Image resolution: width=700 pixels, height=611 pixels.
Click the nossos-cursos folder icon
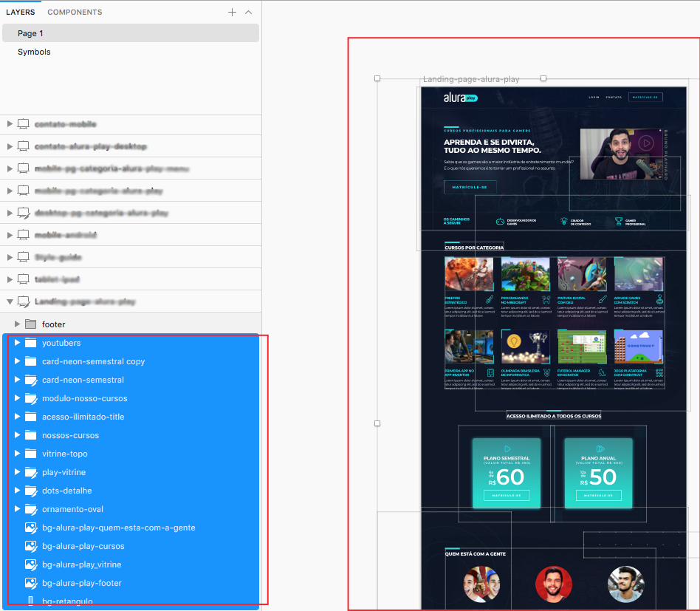(30, 435)
